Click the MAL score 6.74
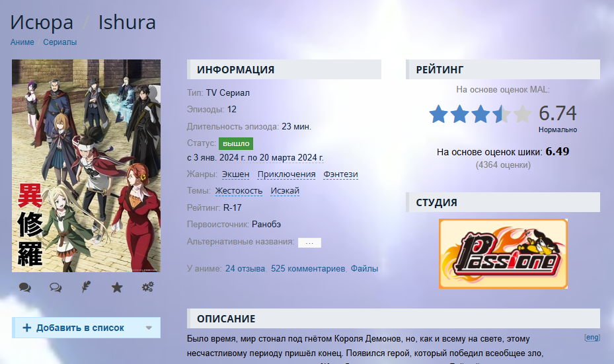The image size is (614, 364). pos(558,113)
